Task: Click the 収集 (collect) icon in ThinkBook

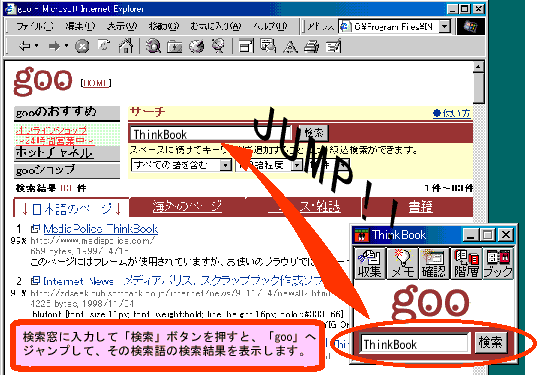Action: (370, 263)
